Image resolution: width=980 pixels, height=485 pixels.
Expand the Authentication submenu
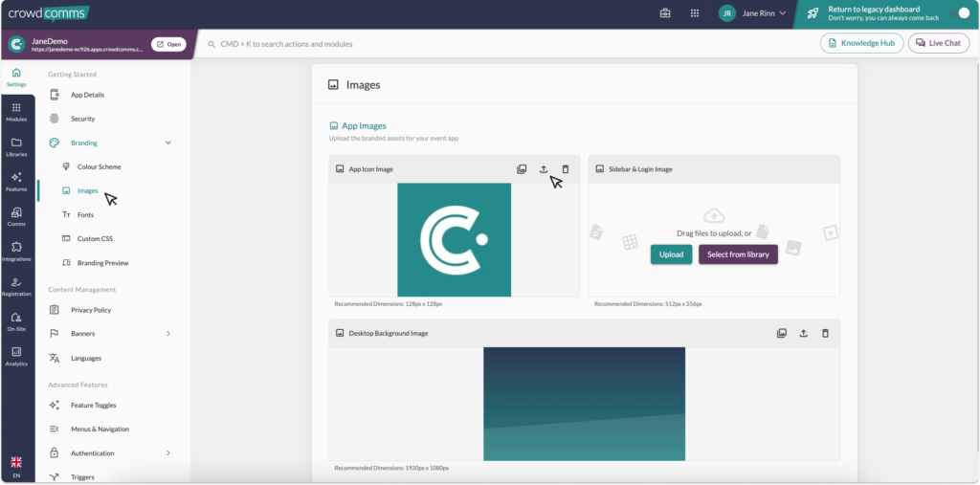[168, 452]
